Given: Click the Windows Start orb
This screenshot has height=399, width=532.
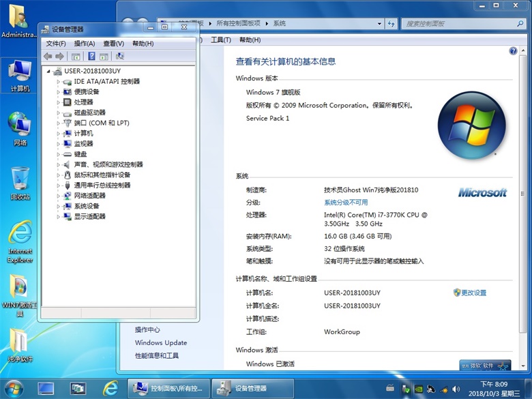Looking at the screenshot, I should coord(13,388).
